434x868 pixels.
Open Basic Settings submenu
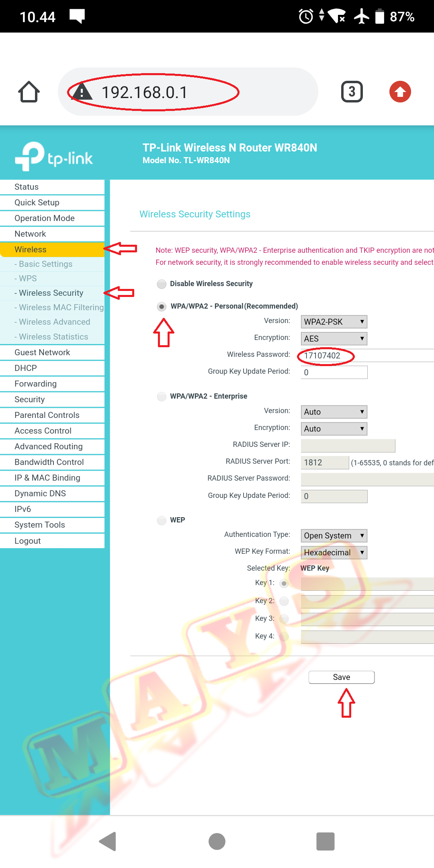(x=52, y=264)
